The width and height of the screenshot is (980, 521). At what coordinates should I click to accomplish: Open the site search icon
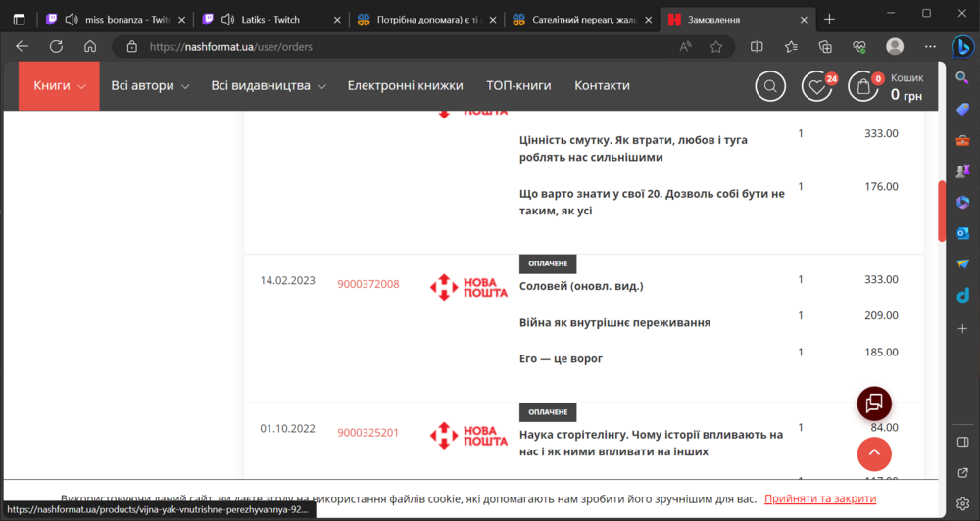click(x=770, y=86)
